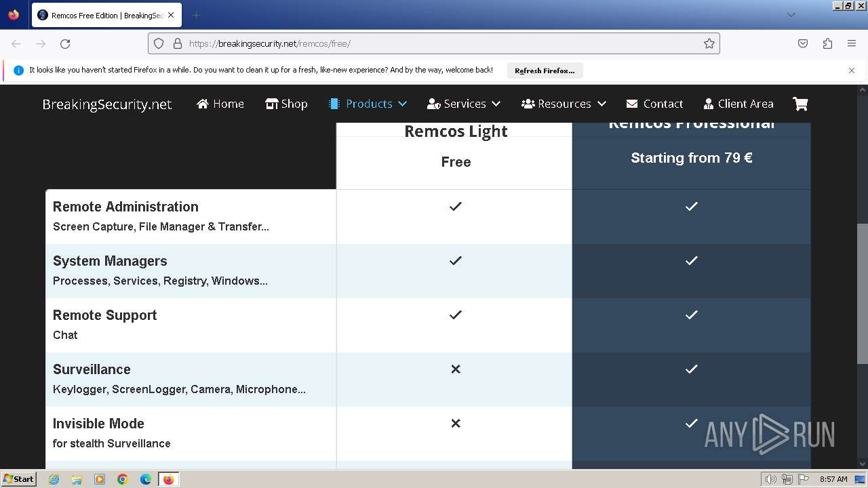Screen dimensions: 868x488
Task: Open the Shop menu item
Action: 286,104
